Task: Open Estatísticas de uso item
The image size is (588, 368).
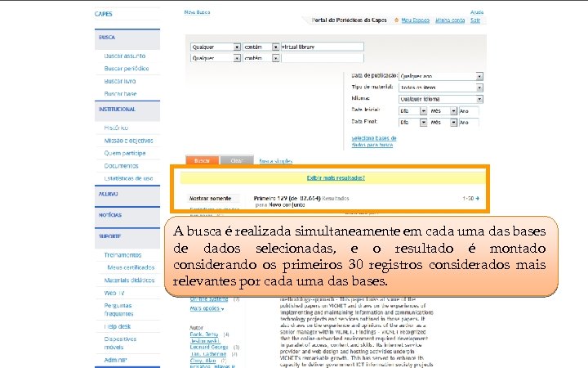Action: coord(128,178)
